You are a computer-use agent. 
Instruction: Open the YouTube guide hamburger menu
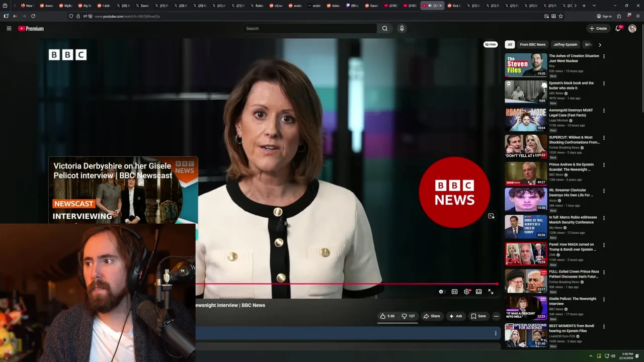9,29
